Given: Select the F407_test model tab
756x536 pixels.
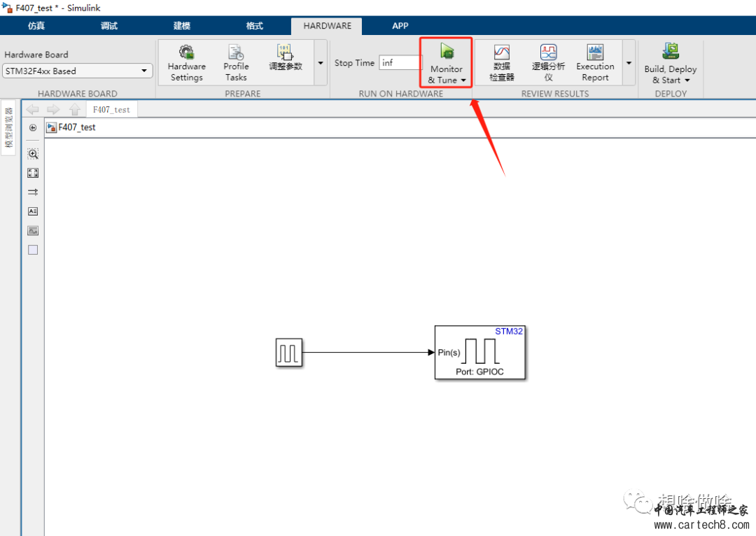Looking at the screenshot, I should pyautogui.click(x=111, y=110).
